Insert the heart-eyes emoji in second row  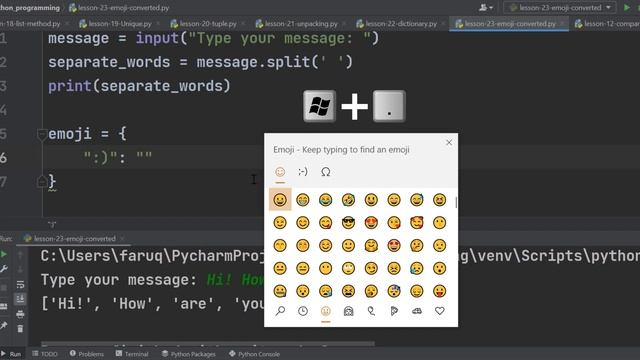pos(371,222)
